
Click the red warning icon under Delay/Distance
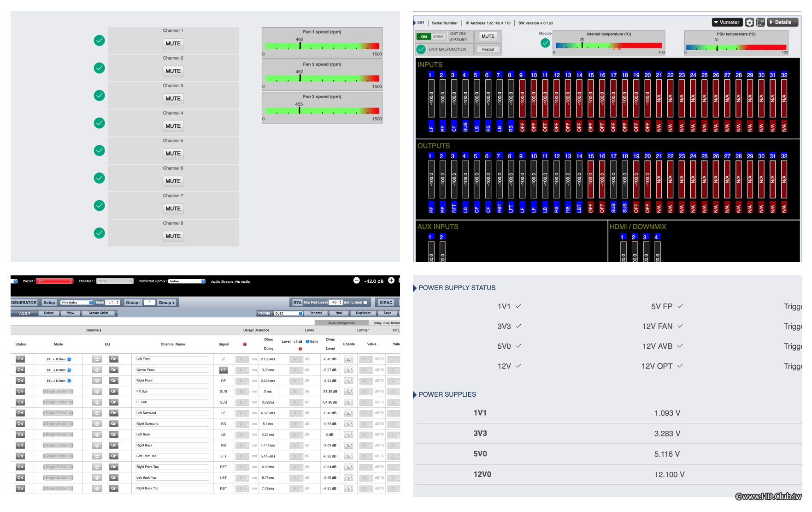pyautogui.click(x=245, y=344)
